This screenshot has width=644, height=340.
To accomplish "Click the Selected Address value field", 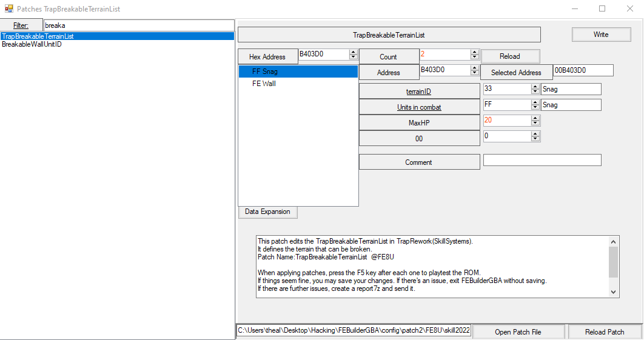I will pyautogui.click(x=583, y=70).
